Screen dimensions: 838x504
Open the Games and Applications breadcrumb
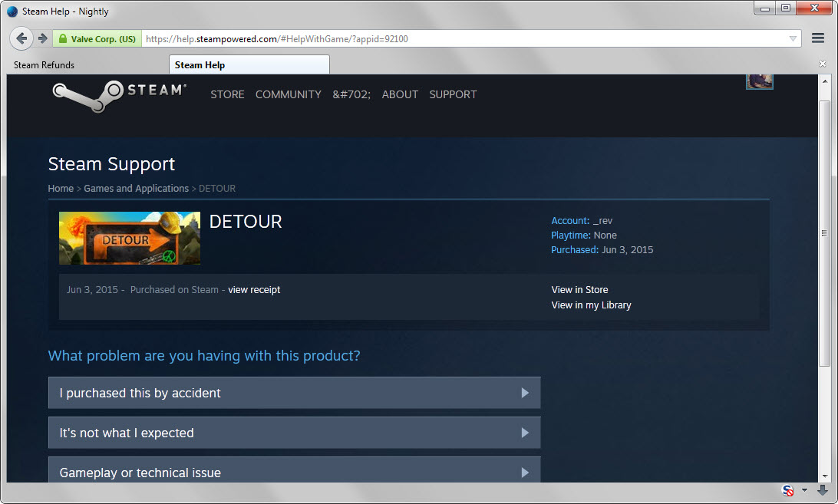point(137,188)
